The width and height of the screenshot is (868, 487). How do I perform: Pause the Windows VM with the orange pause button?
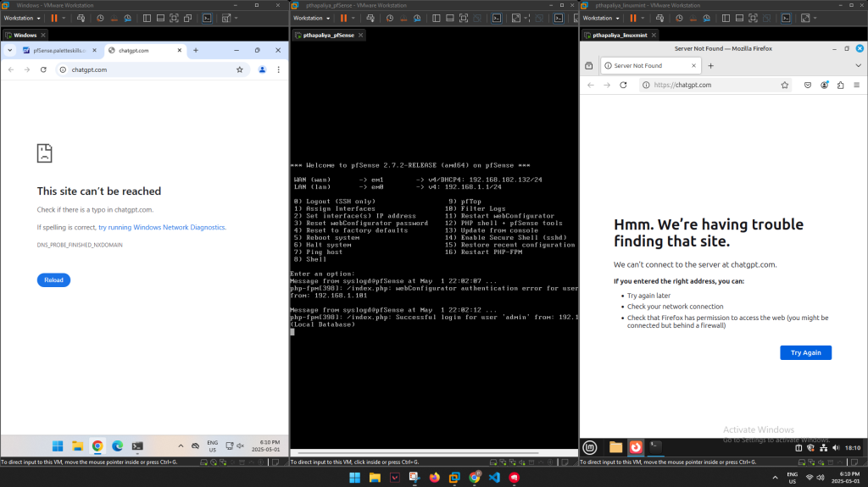click(53, 19)
